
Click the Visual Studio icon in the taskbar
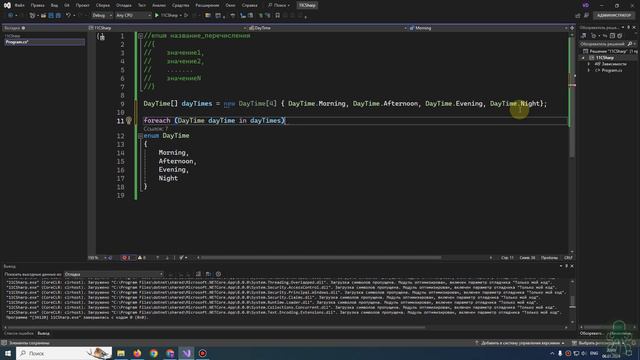[187, 353]
